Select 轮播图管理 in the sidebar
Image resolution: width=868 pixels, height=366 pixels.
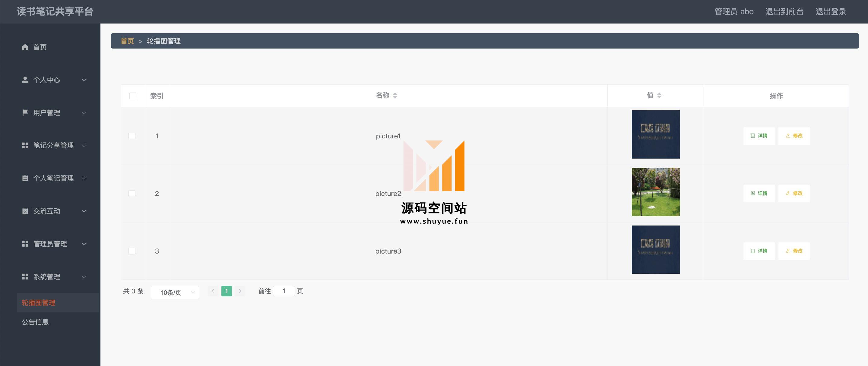[39, 303]
